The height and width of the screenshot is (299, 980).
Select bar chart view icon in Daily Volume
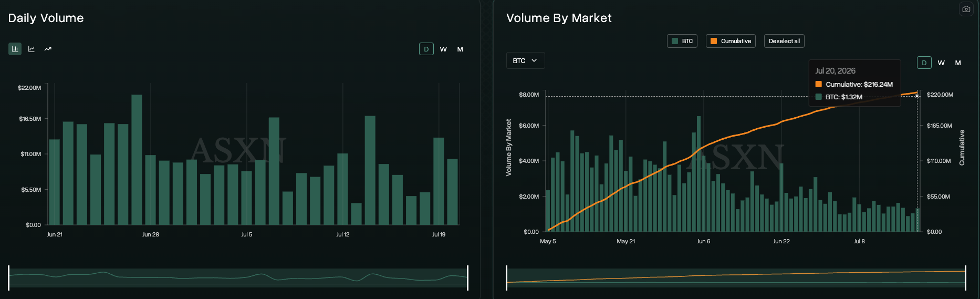pos(15,49)
